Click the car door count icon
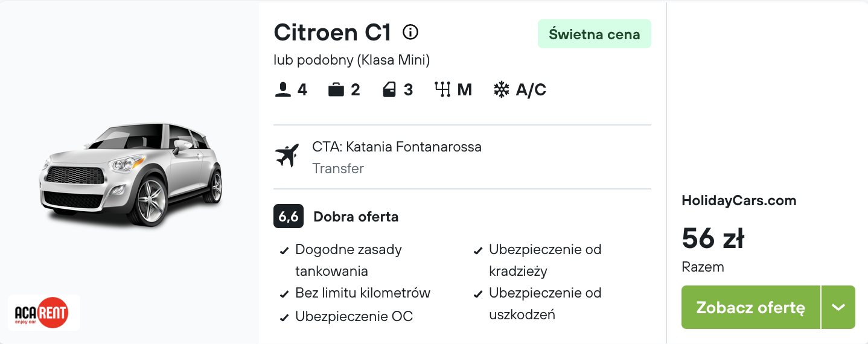Viewport: 868px width, 344px height. (x=389, y=90)
